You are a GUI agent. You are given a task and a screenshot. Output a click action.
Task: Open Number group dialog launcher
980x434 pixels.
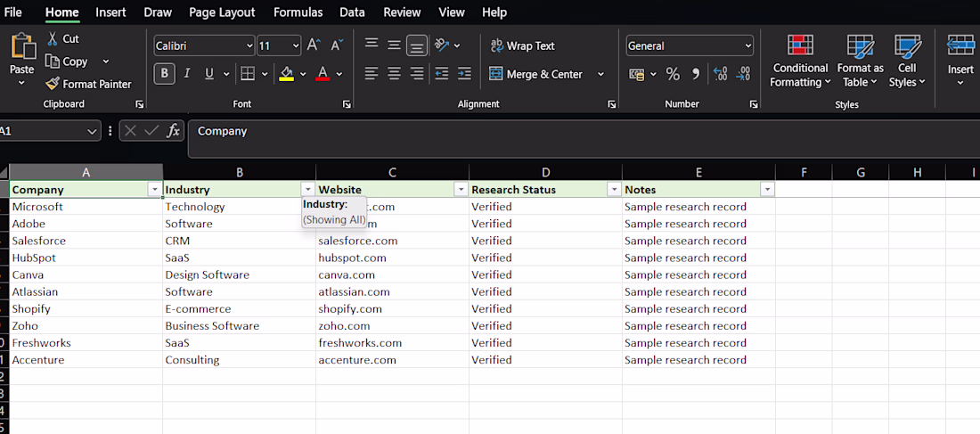pyautogui.click(x=755, y=104)
